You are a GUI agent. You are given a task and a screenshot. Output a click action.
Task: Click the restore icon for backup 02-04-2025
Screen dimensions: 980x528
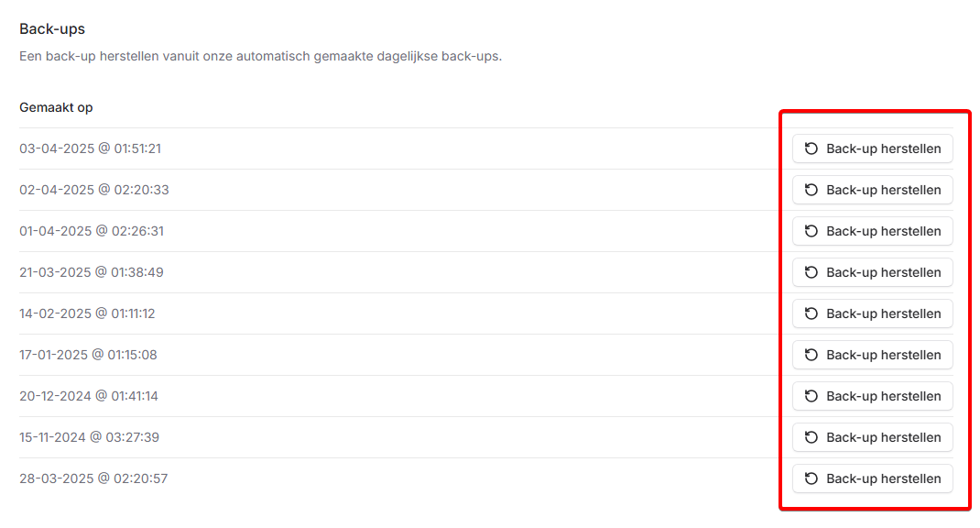click(811, 190)
